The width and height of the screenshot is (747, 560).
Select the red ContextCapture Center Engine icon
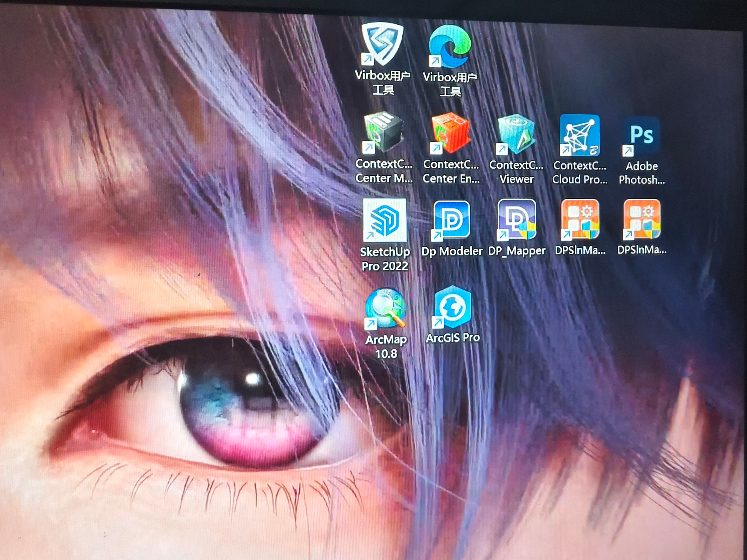[x=451, y=133]
